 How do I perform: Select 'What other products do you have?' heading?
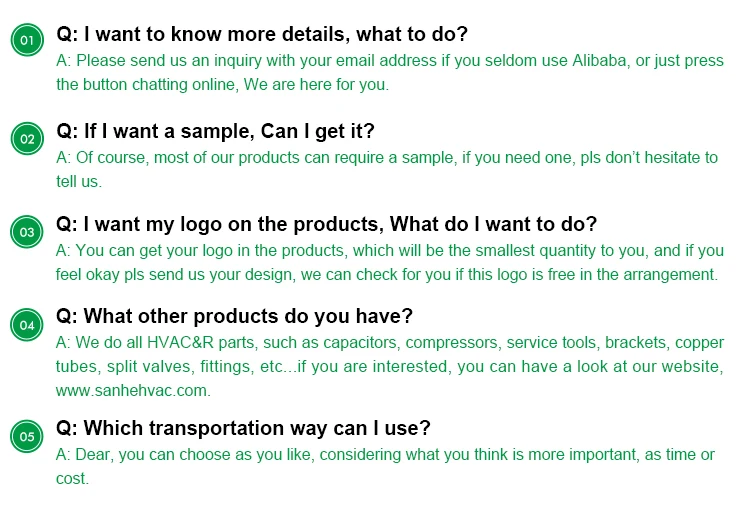point(234,316)
